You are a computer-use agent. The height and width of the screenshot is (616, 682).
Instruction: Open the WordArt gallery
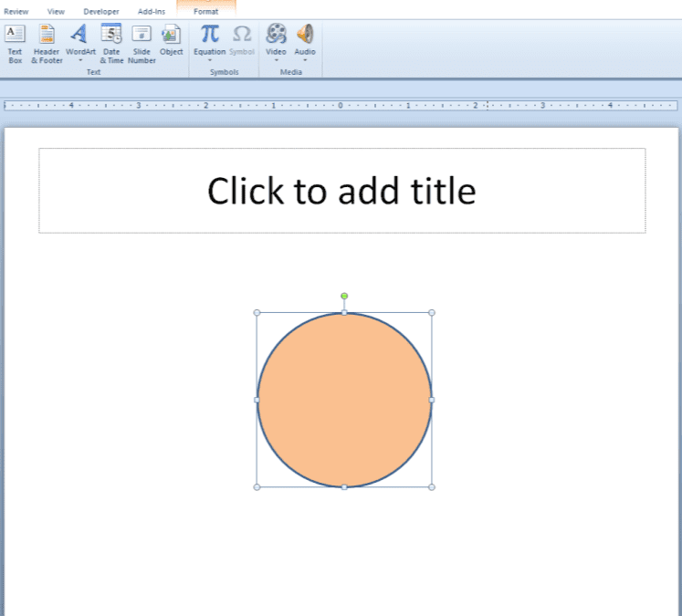tap(80, 43)
